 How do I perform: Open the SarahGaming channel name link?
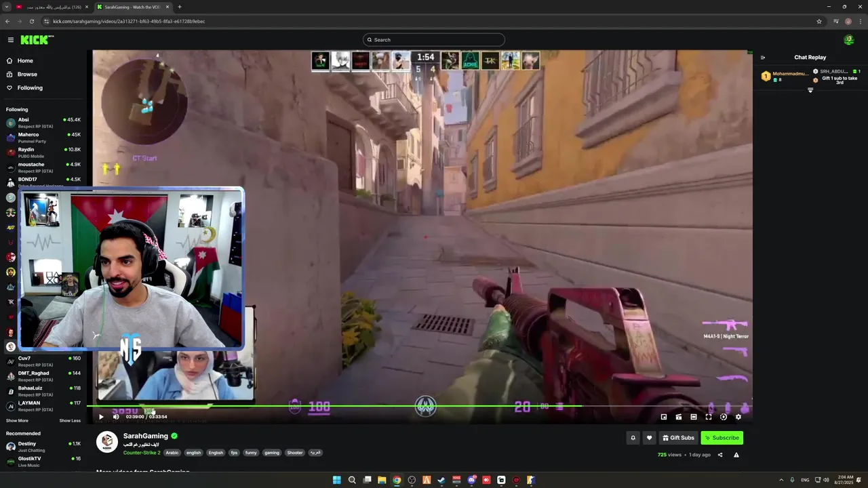tap(146, 436)
